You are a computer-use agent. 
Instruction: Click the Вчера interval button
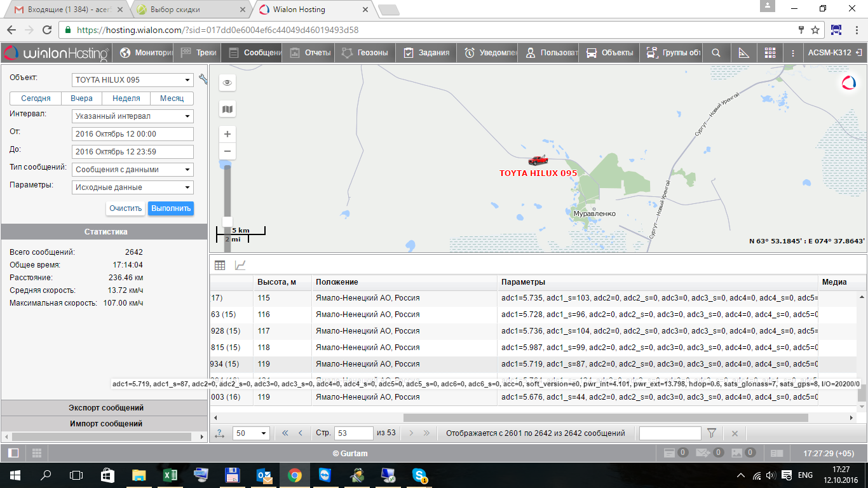point(81,98)
